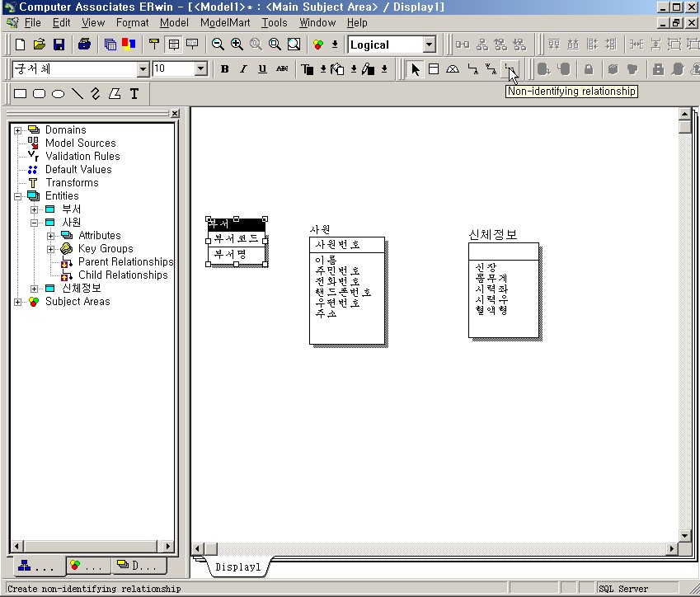Select Model Sources in the tree
Image resolution: width=700 pixels, height=597 pixels.
click(x=80, y=143)
